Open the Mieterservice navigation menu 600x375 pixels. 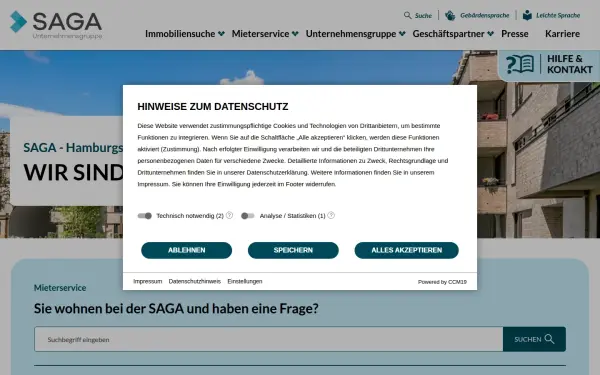[x=260, y=34]
